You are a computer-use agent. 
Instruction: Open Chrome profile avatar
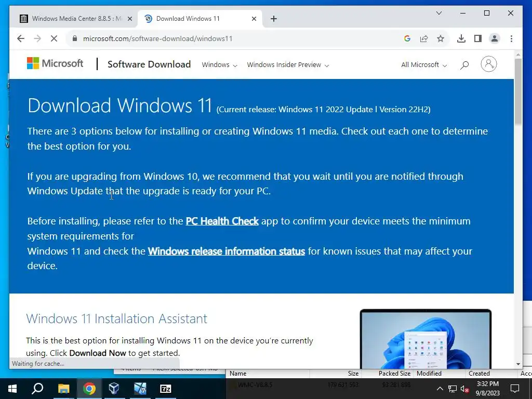[495, 38]
